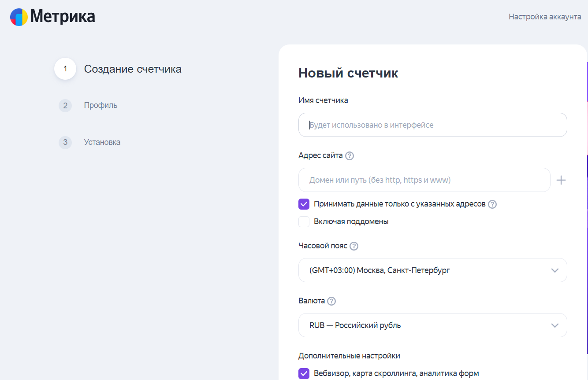Click the help icon after "Принимать данные только с указанных адресов"
588x380 pixels.
[x=492, y=204]
